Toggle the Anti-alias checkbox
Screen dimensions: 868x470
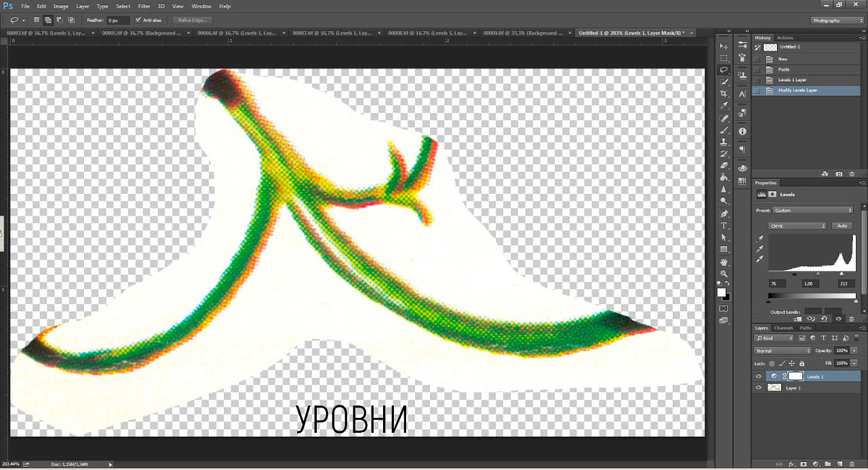tap(138, 20)
